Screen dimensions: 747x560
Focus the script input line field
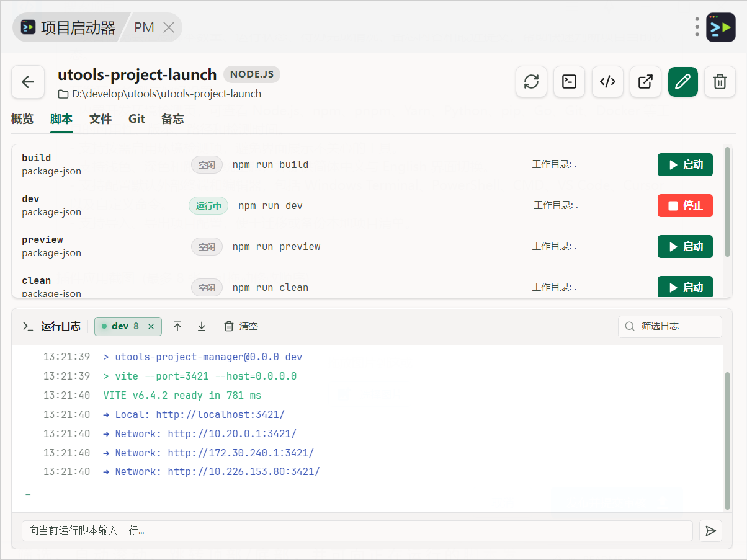coord(357,531)
